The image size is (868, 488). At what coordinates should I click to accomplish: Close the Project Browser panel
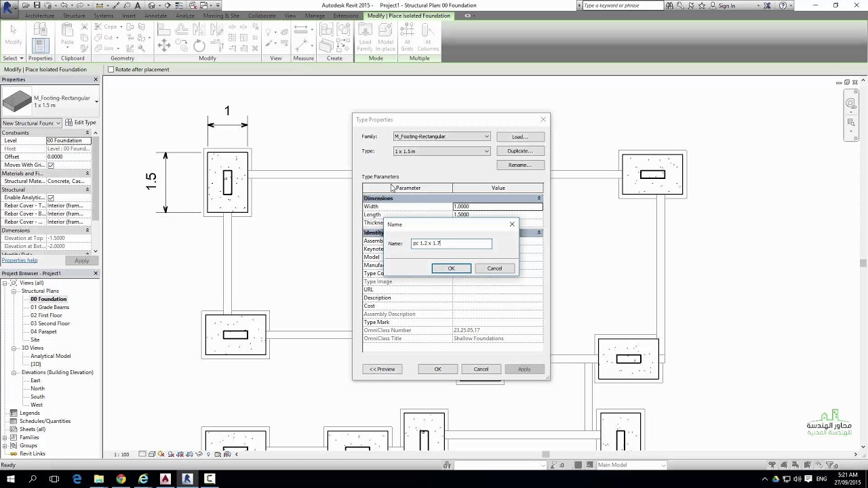[96, 273]
